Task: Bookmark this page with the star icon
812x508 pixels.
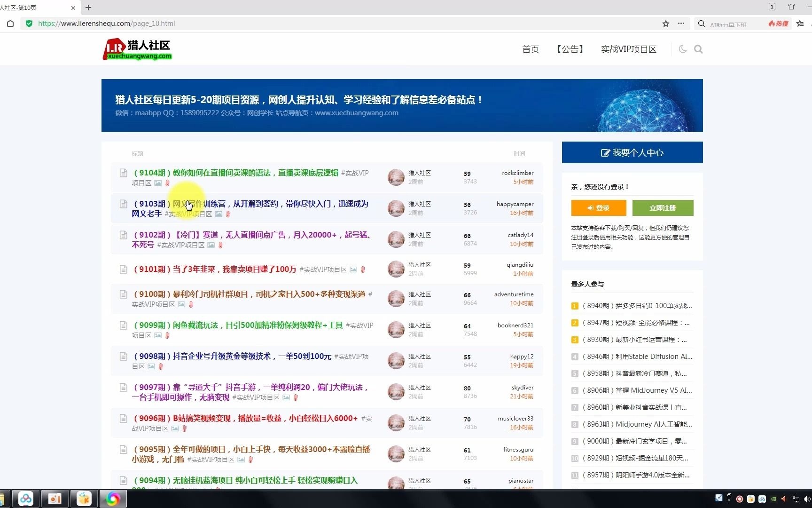Action: [x=666, y=24]
